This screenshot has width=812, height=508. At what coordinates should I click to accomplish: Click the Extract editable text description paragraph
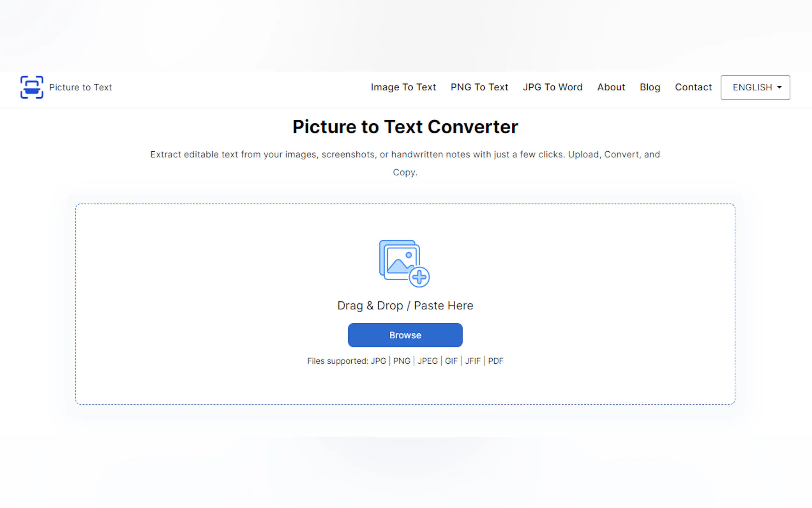tap(405, 155)
